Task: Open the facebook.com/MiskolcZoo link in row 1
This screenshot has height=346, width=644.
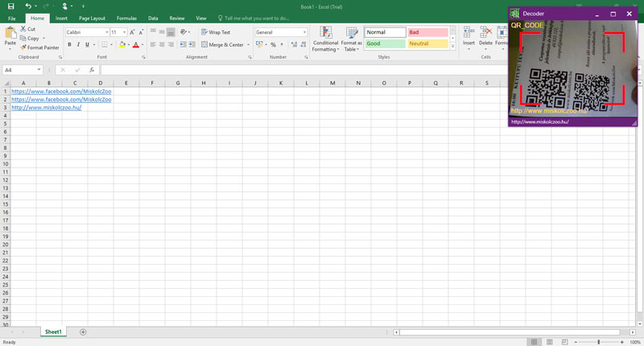Action: tap(61, 91)
